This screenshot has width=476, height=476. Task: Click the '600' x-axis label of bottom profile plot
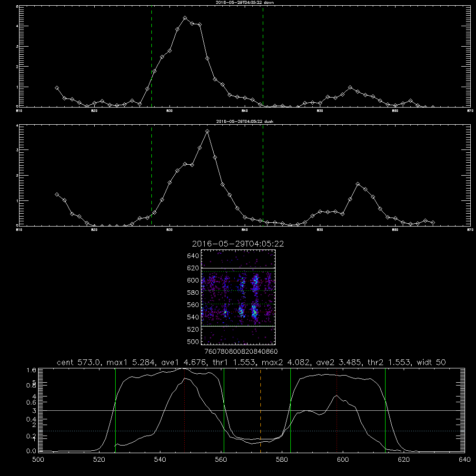coord(343,460)
